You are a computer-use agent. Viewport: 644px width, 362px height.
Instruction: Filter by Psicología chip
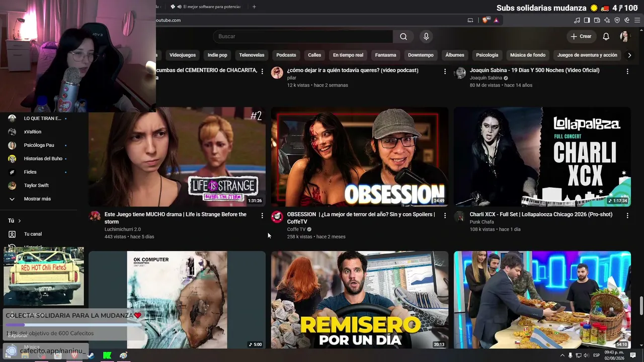point(487,55)
